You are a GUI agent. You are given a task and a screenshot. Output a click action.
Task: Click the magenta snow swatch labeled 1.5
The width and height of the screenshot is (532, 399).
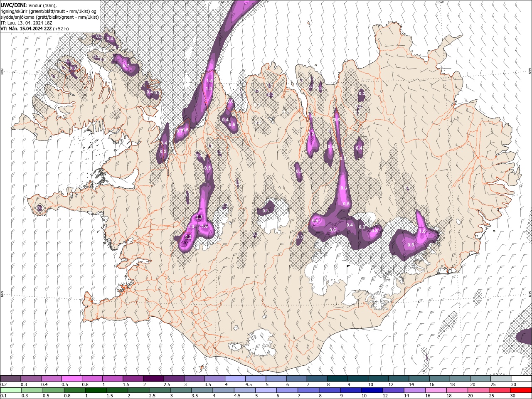pos(133,379)
